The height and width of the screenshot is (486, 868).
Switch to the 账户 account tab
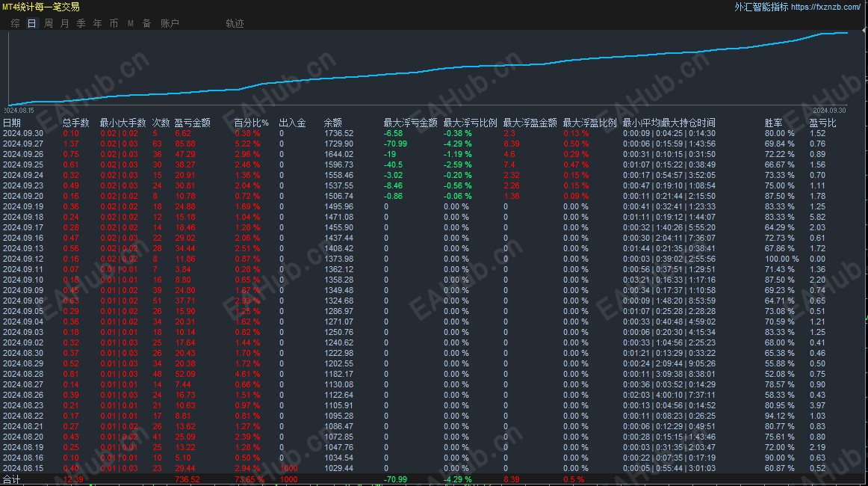click(x=170, y=23)
